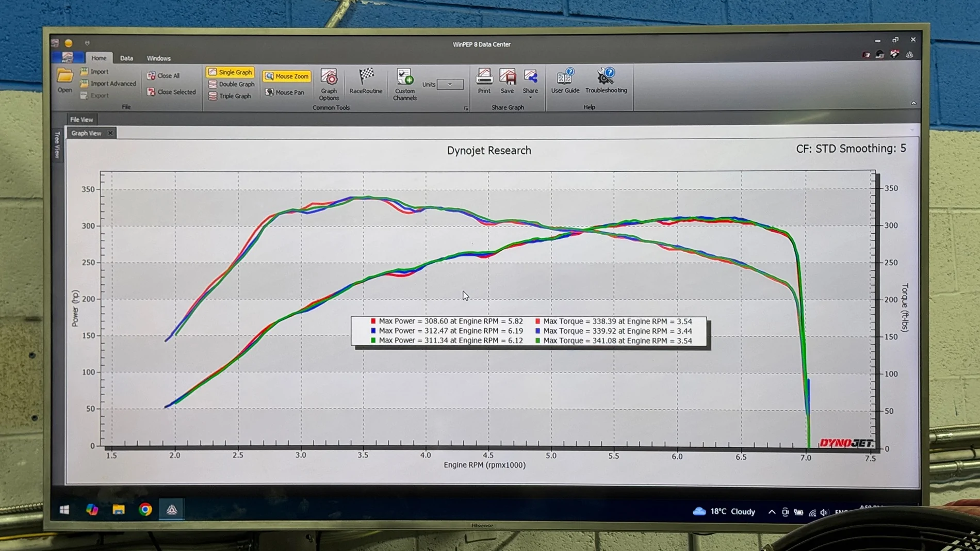Open the Share graph menu
The image size is (980, 551).
pyautogui.click(x=530, y=83)
